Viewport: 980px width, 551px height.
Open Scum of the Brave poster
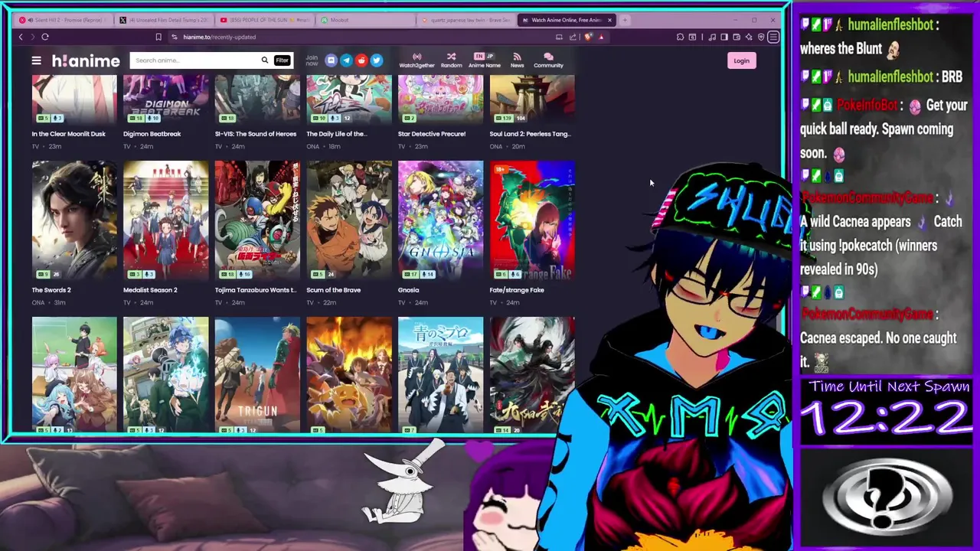(x=349, y=220)
